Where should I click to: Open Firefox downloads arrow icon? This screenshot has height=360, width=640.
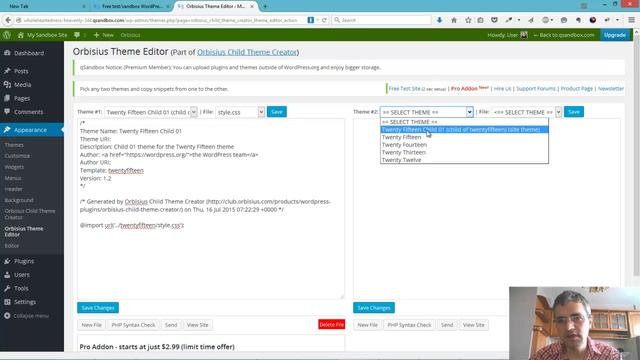(x=439, y=20)
